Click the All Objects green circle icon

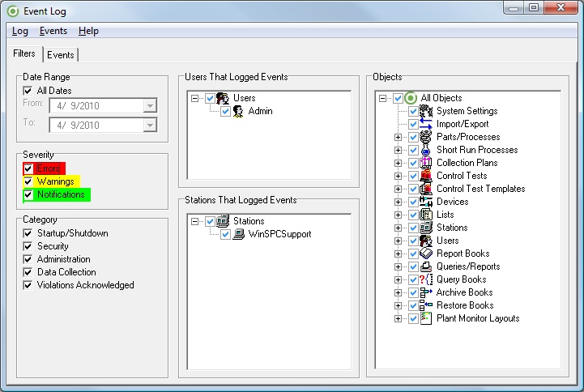411,98
